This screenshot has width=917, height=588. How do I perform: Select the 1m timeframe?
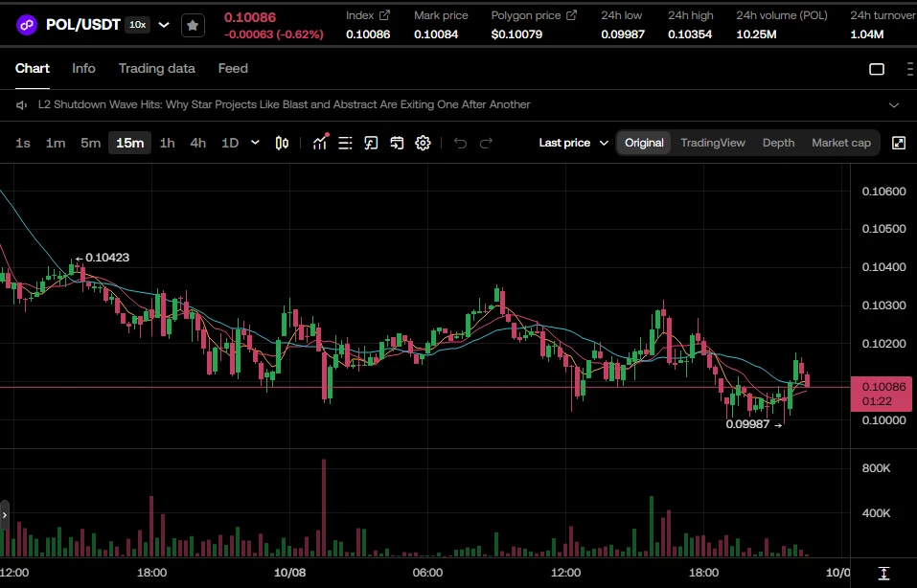(x=56, y=143)
